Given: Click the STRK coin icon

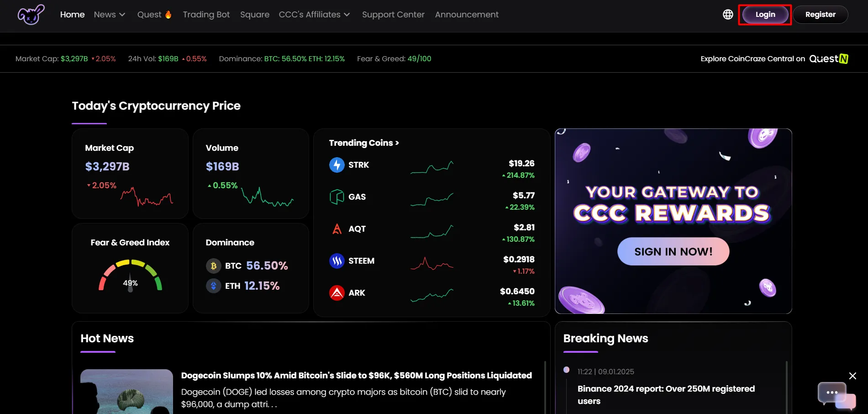Looking at the screenshot, I should pyautogui.click(x=337, y=165).
